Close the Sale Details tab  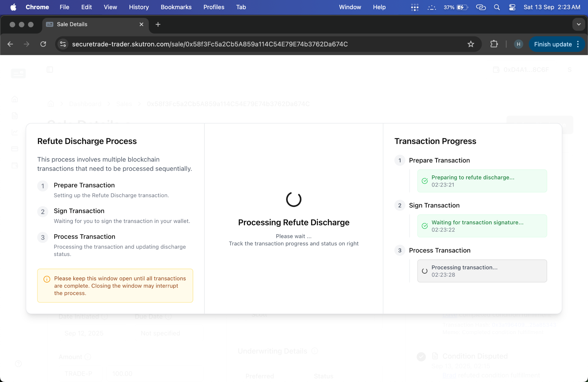click(x=141, y=24)
